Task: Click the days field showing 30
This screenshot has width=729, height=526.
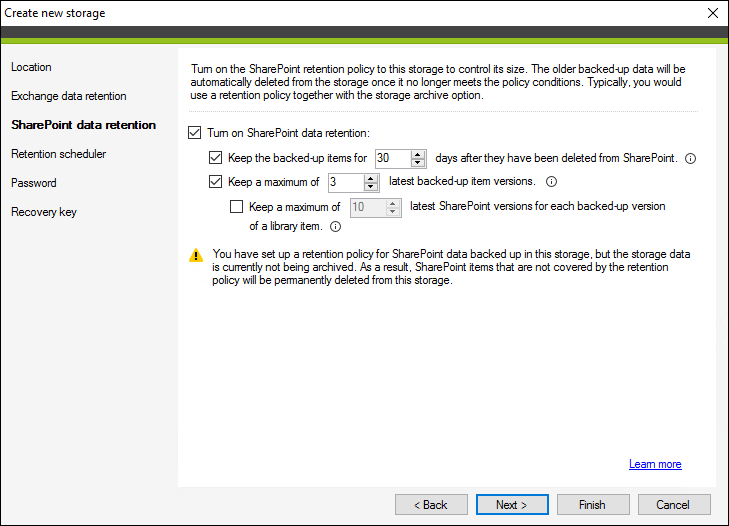Action: coord(393,158)
